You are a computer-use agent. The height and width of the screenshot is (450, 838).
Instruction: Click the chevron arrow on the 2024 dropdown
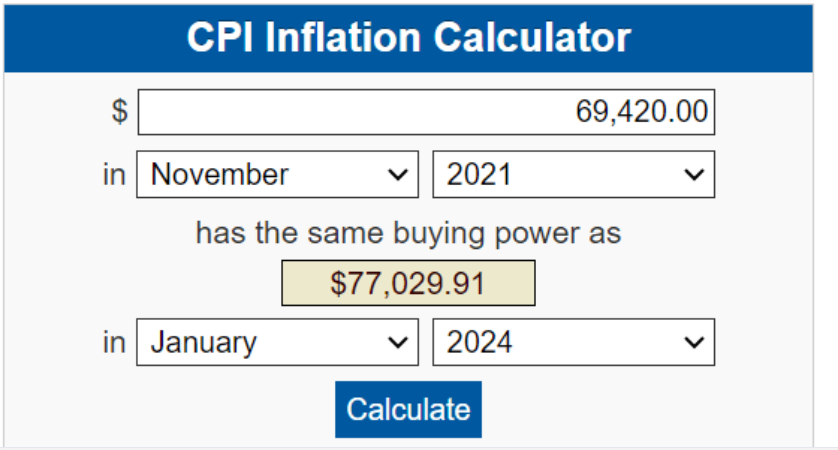694,343
